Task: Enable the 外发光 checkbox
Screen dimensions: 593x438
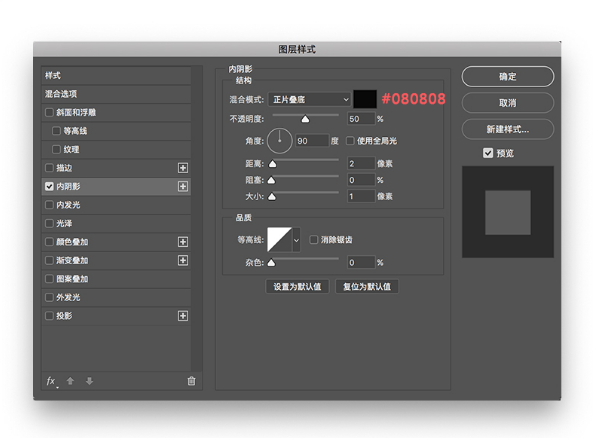Action: [49, 297]
